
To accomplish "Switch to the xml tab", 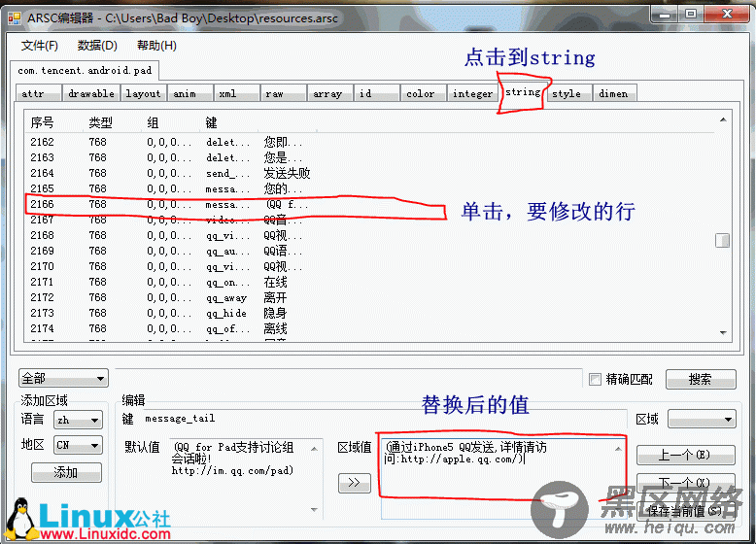I will click(236, 93).
